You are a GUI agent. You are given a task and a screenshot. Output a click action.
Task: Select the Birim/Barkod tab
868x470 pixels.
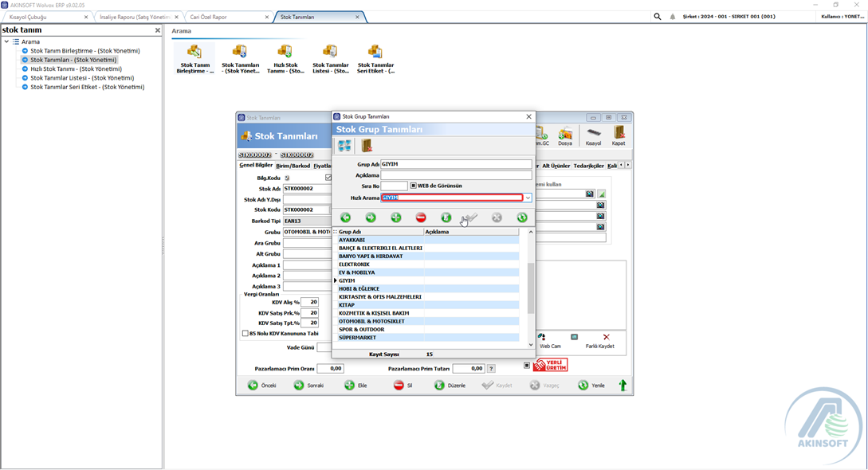point(293,166)
